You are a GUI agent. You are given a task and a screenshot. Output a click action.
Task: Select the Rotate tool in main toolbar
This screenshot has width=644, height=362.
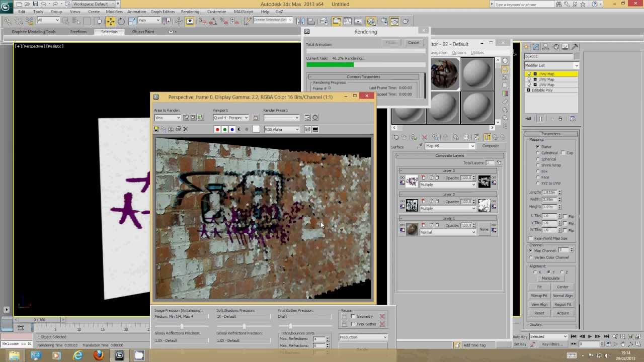click(121, 21)
